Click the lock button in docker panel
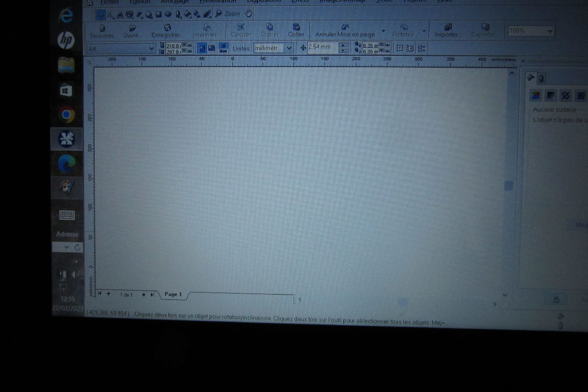The image size is (588, 392). click(x=556, y=299)
